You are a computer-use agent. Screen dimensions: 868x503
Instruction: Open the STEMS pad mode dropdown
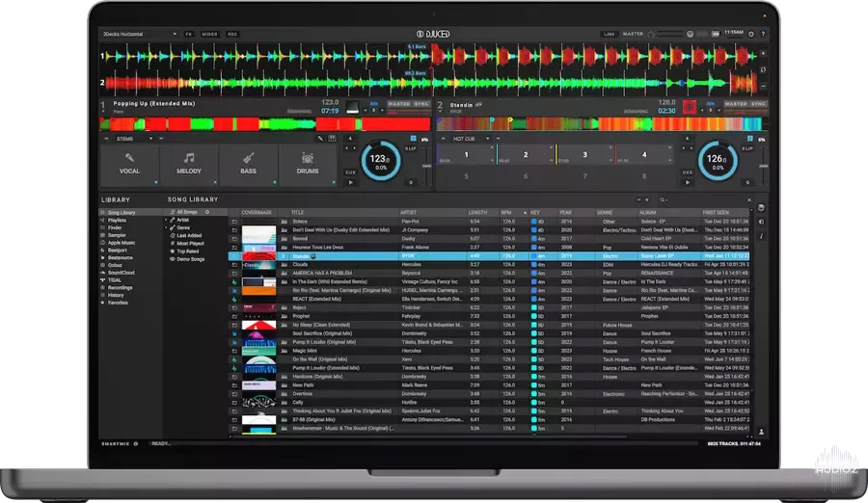[134, 139]
